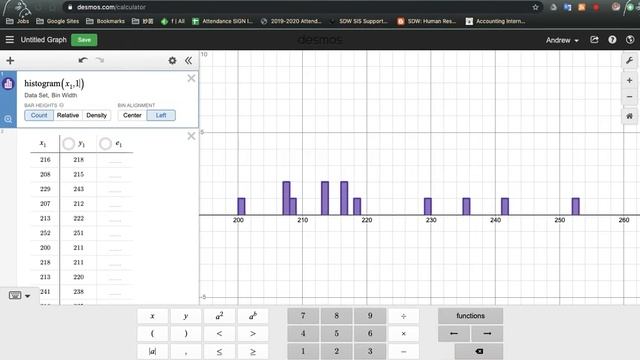Open the help question mark
Image resolution: width=640 pixels, height=360 pixels.
tap(612, 40)
